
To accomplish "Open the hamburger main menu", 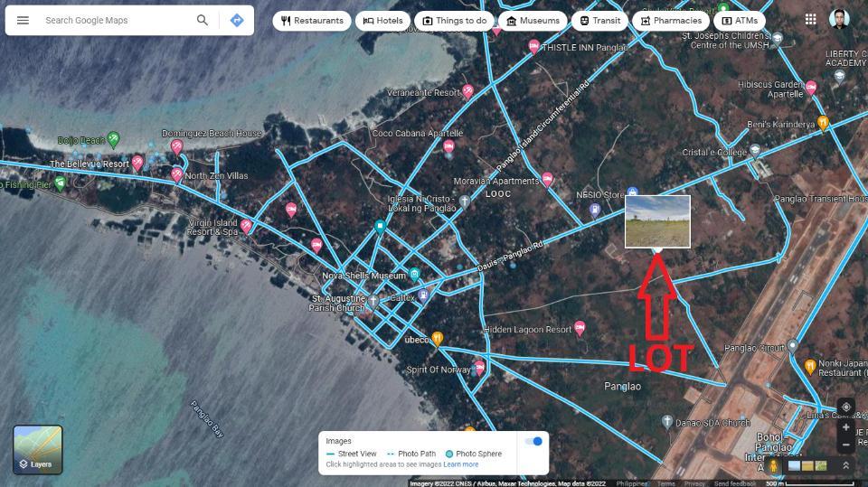I will tap(23, 20).
